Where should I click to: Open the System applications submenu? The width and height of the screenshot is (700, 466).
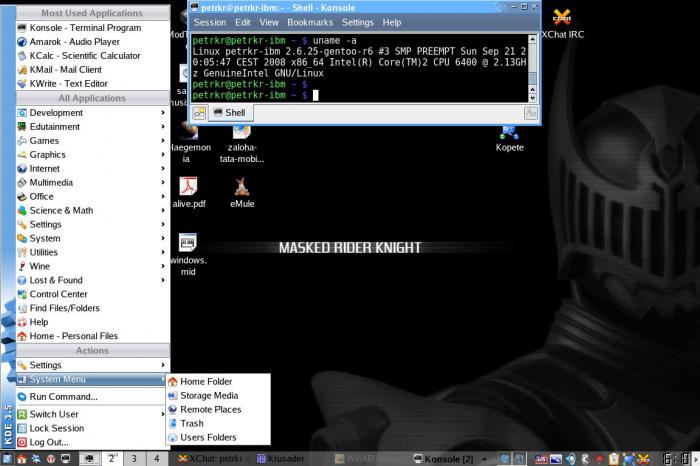click(x=92, y=238)
